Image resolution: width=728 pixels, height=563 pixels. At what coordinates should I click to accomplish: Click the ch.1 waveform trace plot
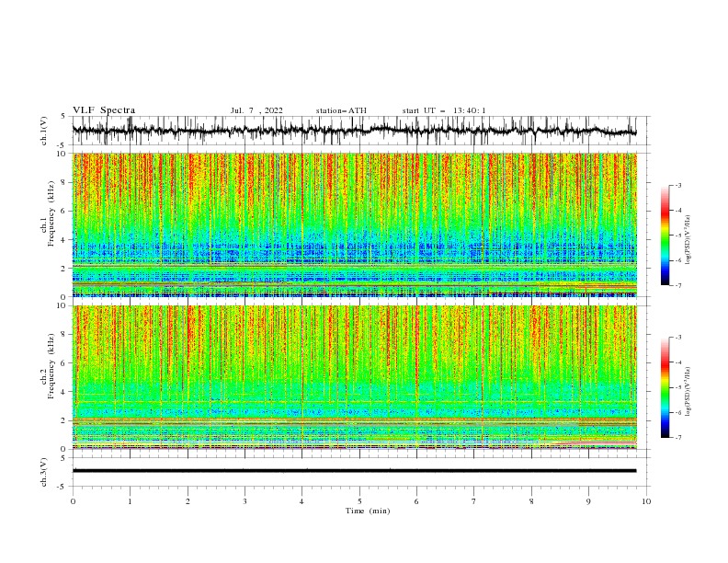[355, 131]
